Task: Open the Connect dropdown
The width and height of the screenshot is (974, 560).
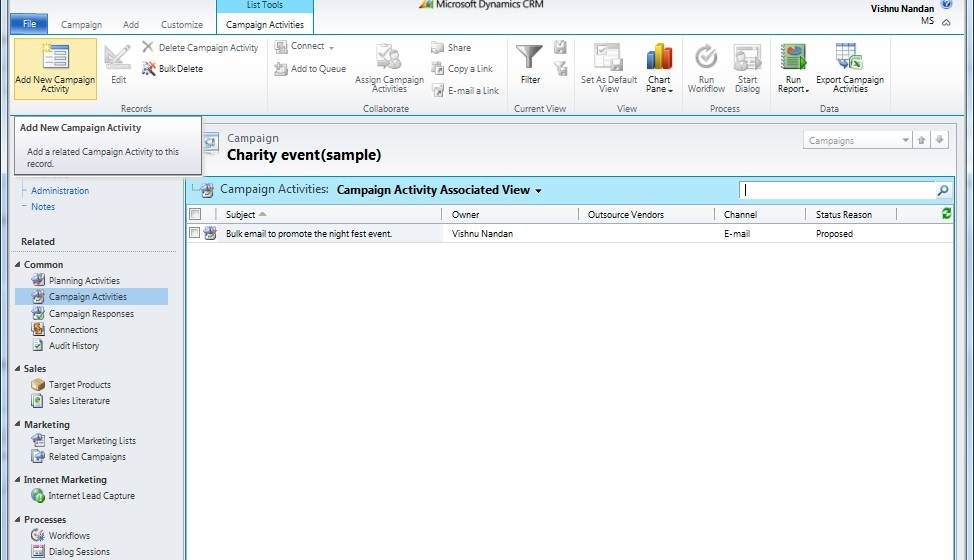Action: point(304,47)
